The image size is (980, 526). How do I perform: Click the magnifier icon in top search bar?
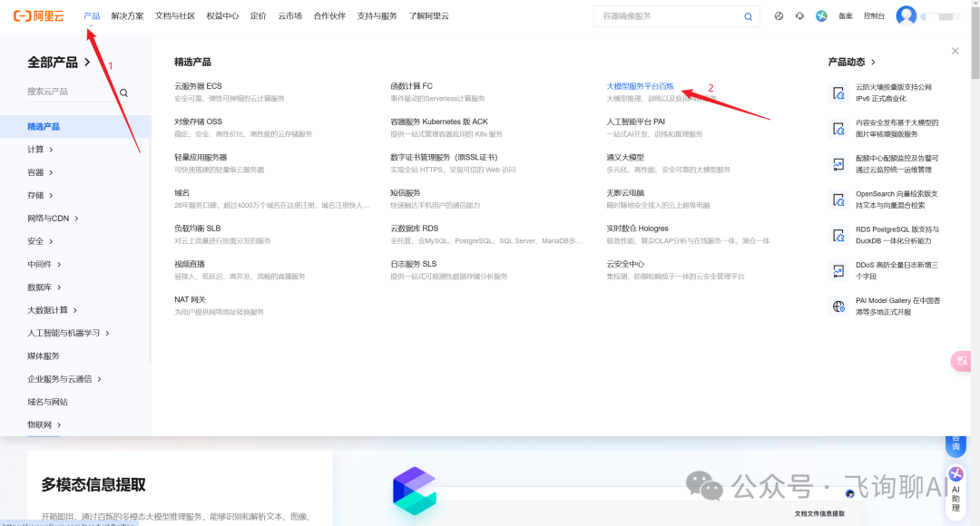click(748, 17)
